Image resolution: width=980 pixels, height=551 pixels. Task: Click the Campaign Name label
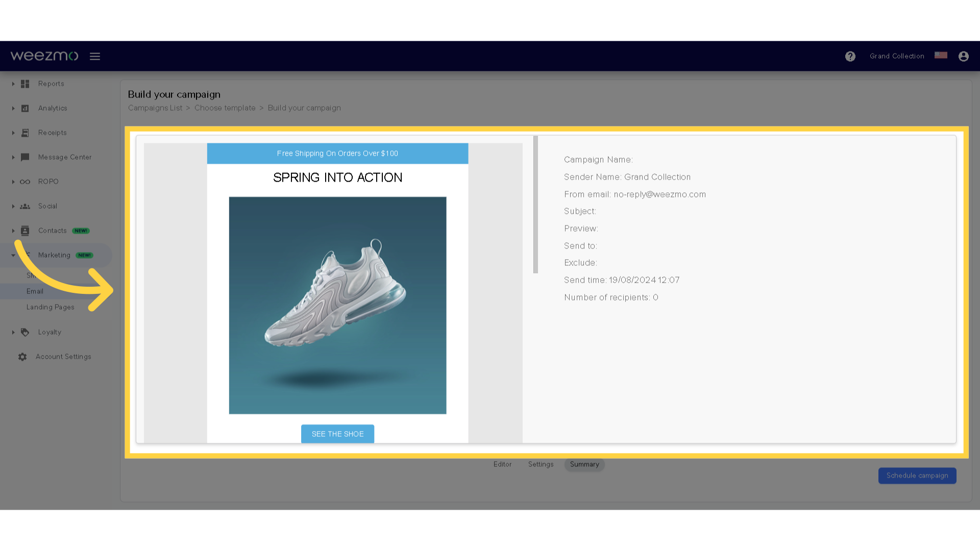(598, 160)
